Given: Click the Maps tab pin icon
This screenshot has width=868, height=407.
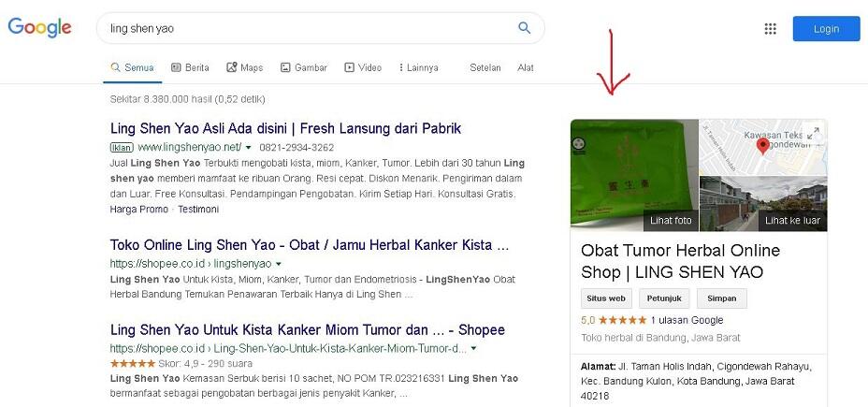Looking at the screenshot, I should [x=231, y=67].
